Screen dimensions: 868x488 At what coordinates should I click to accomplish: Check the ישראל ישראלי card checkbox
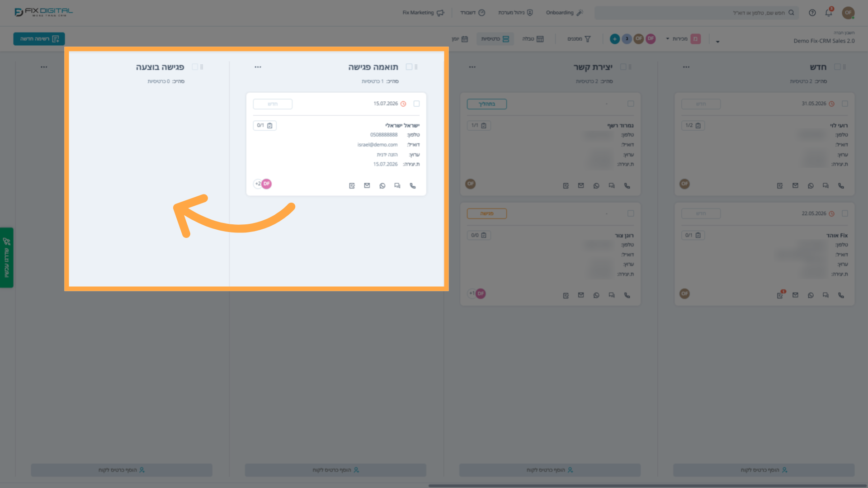(416, 104)
